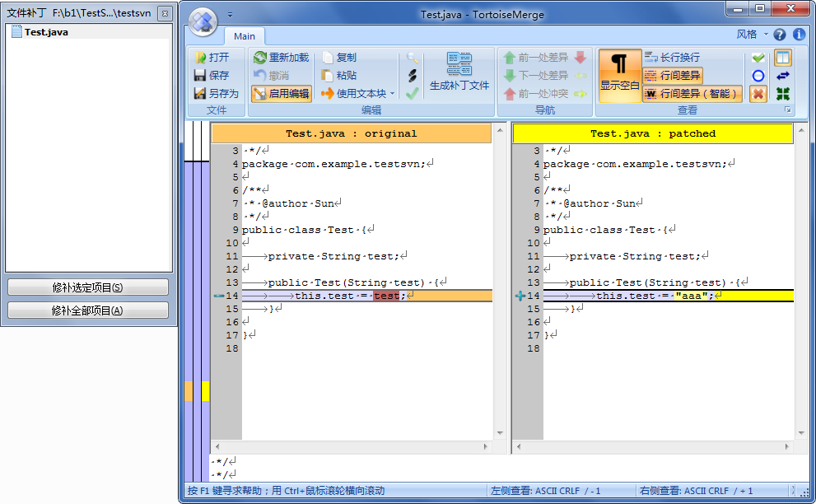The height and width of the screenshot is (504, 816).
Task: Open the TortoiseMerge application orb menu
Action: pyautogui.click(x=203, y=22)
